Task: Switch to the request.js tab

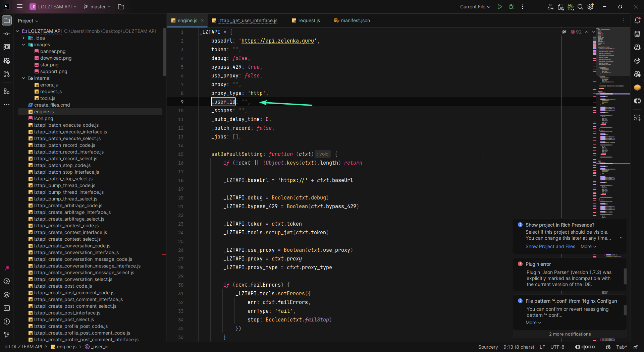Action: tap(309, 20)
